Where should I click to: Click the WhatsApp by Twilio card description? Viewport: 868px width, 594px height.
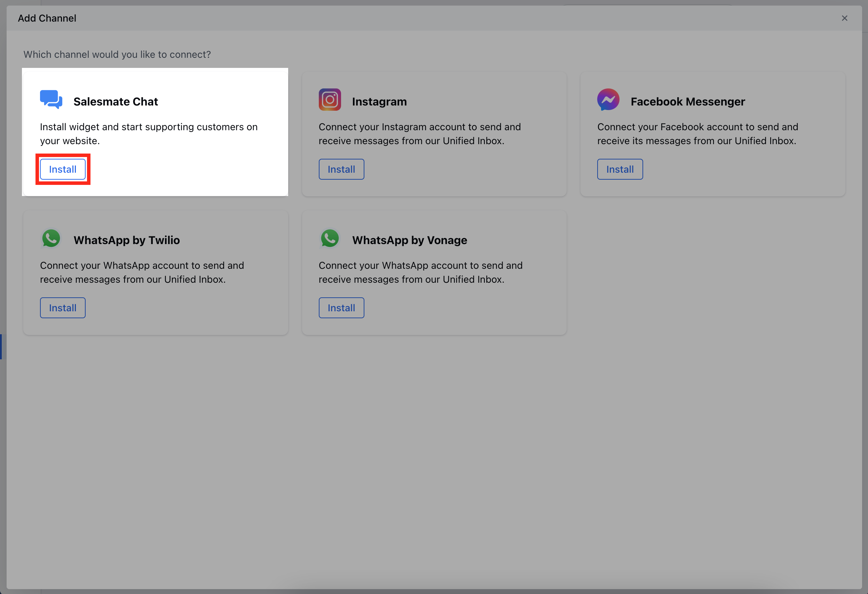coord(142,272)
